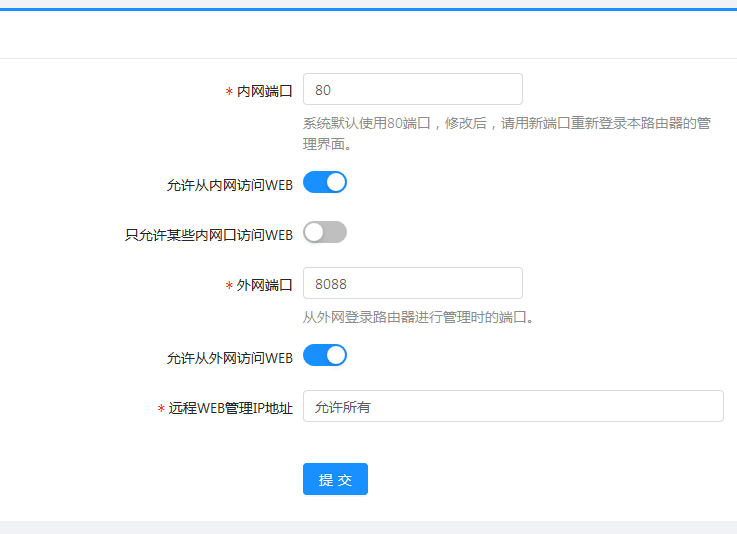This screenshot has width=737, height=534.
Task: Click the red asterisk beside 内网端口
Action: [229, 91]
